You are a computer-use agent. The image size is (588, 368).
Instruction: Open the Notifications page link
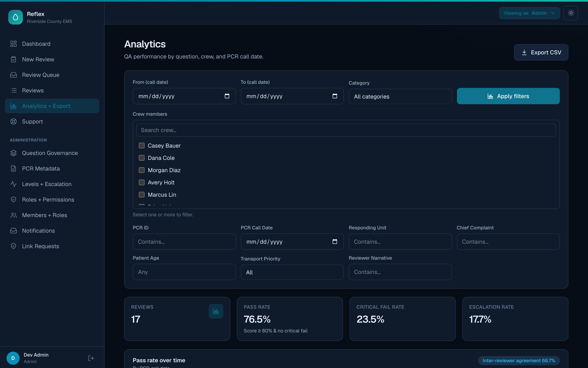click(52, 231)
